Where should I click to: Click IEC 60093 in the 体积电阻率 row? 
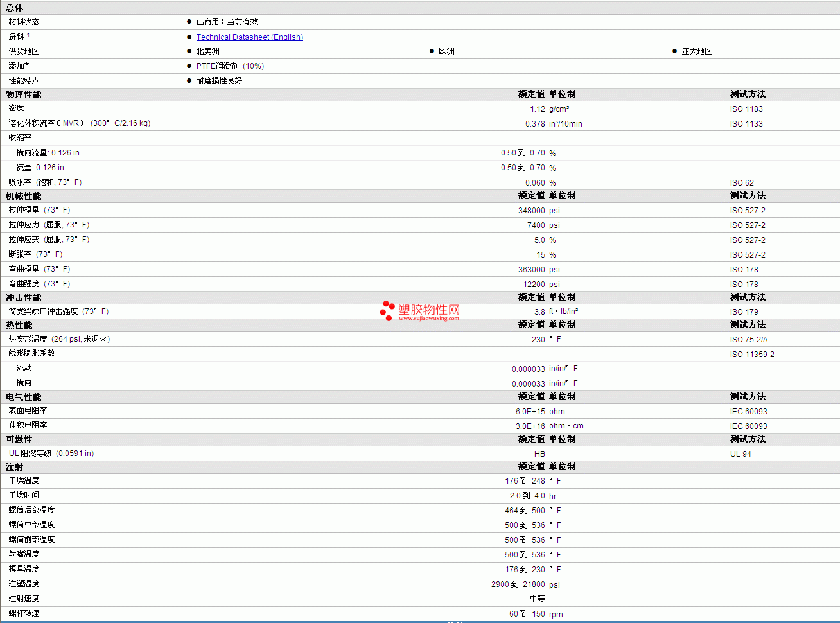pyautogui.click(x=748, y=426)
